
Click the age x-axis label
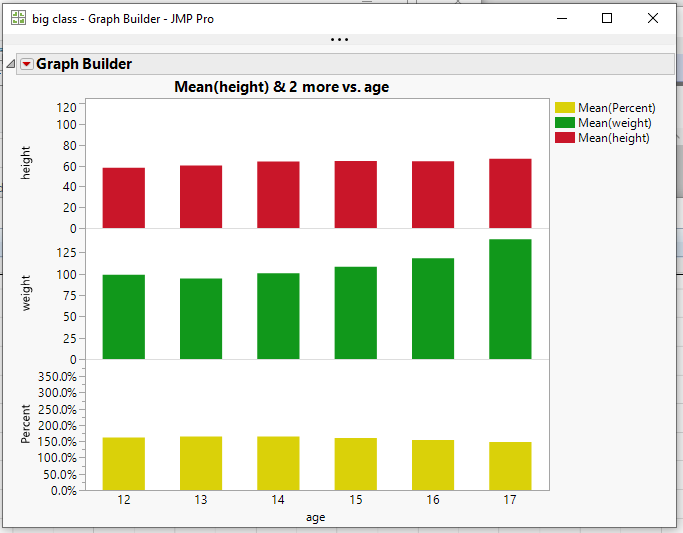[x=315, y=518]
